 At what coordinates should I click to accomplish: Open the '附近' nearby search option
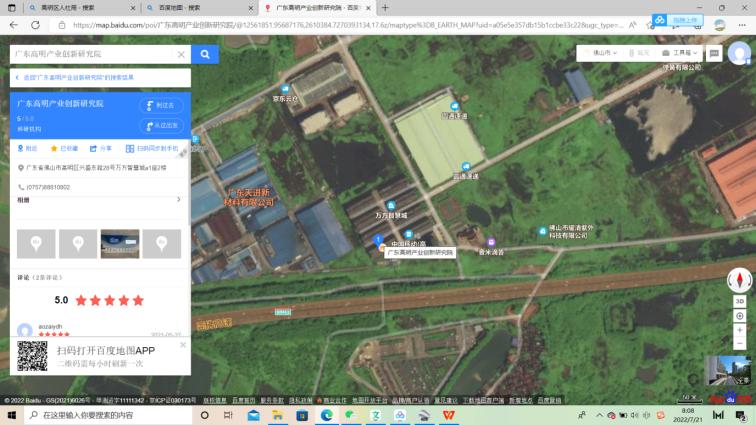point(27,148)
